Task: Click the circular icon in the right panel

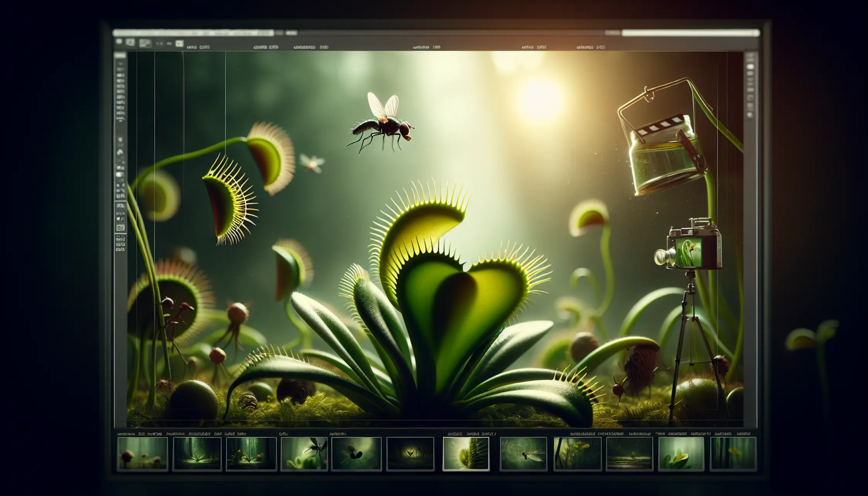Action: click(750, 98)
